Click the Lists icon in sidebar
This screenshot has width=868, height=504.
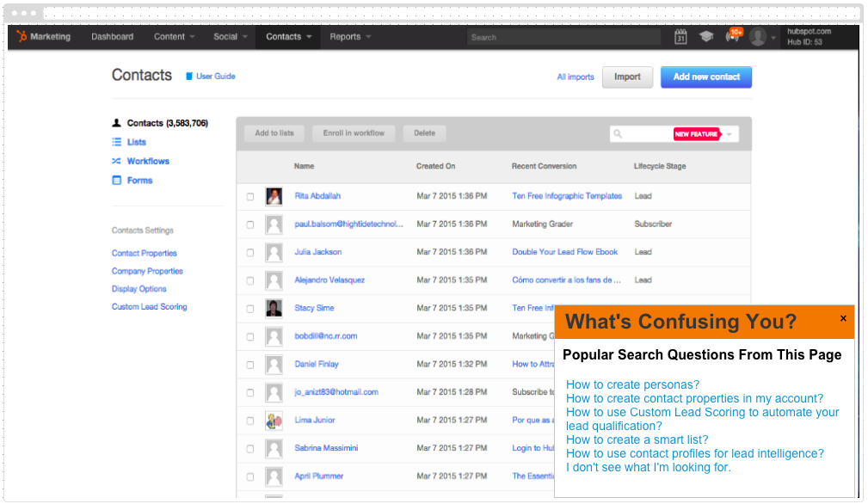pos(116,142)
